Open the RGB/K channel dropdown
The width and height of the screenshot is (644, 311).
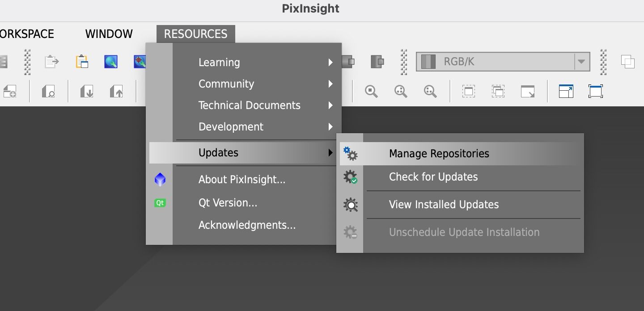tap(503, 62)
